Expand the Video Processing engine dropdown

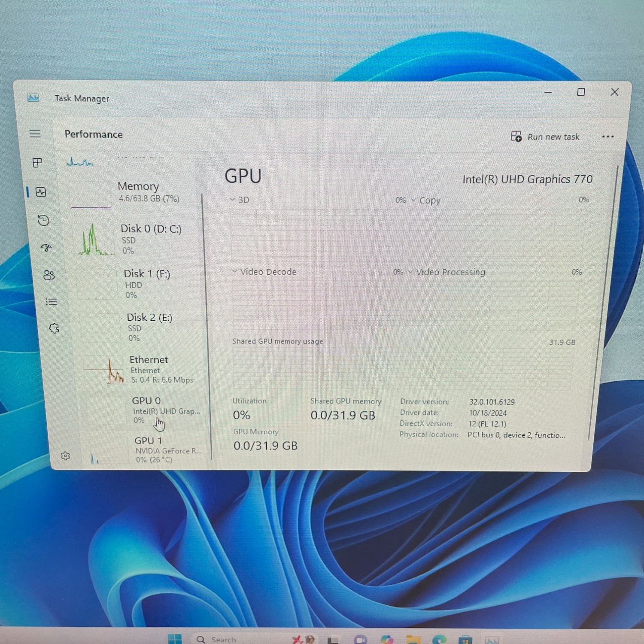click(410, 272)
